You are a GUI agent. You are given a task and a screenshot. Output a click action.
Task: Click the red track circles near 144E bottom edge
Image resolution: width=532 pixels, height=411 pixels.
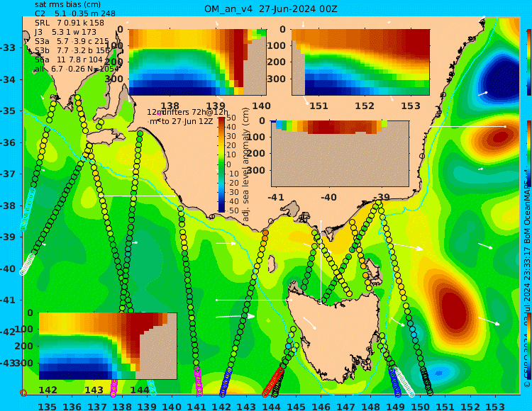[273, 382]
